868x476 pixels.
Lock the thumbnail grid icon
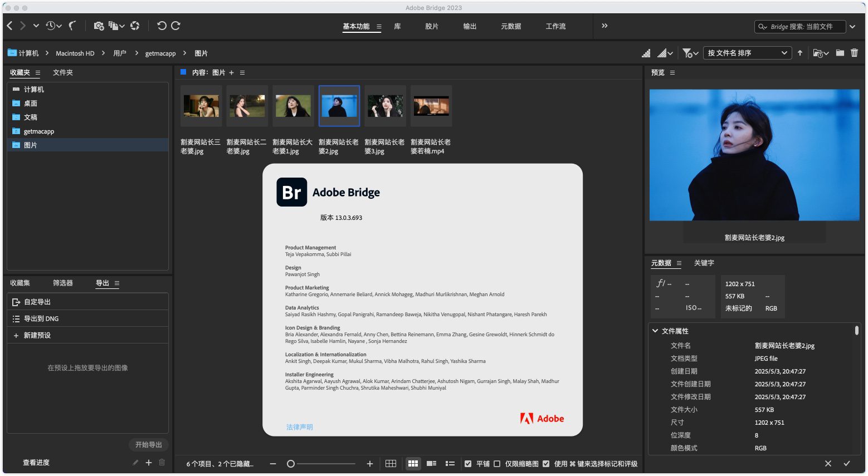coord(391,463)
